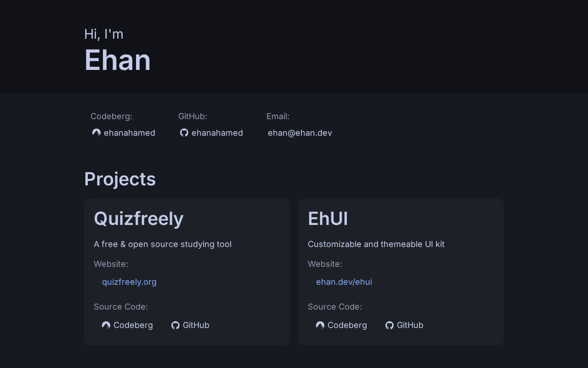Image resolution: width=588 pixels, height=368 pixels.
Task: Open EhUI source via Codeberg text
Action: coord(347,325)
